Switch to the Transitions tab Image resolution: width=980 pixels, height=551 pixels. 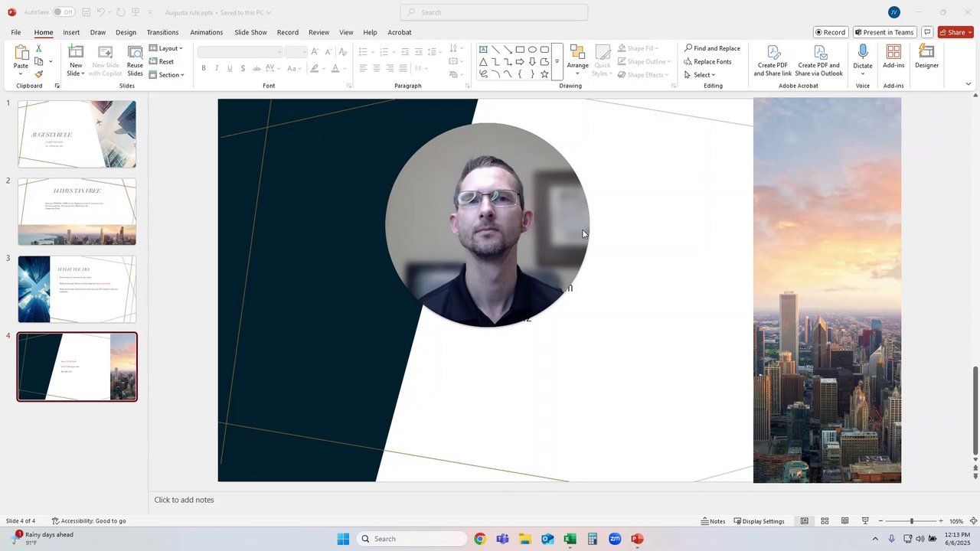(162, 32)
